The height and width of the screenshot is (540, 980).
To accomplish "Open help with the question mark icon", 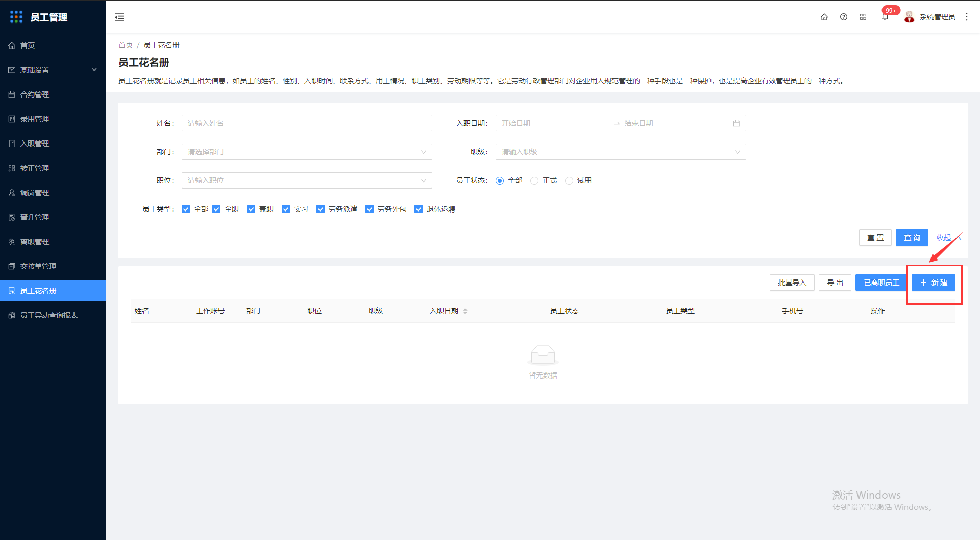I will [x=844, y=17].
